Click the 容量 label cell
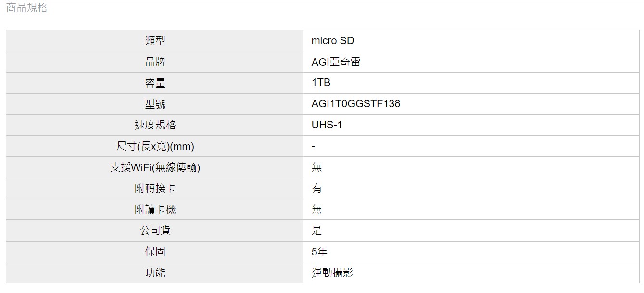The height and width of the screenshot is (293, 644). click(155, 83)
